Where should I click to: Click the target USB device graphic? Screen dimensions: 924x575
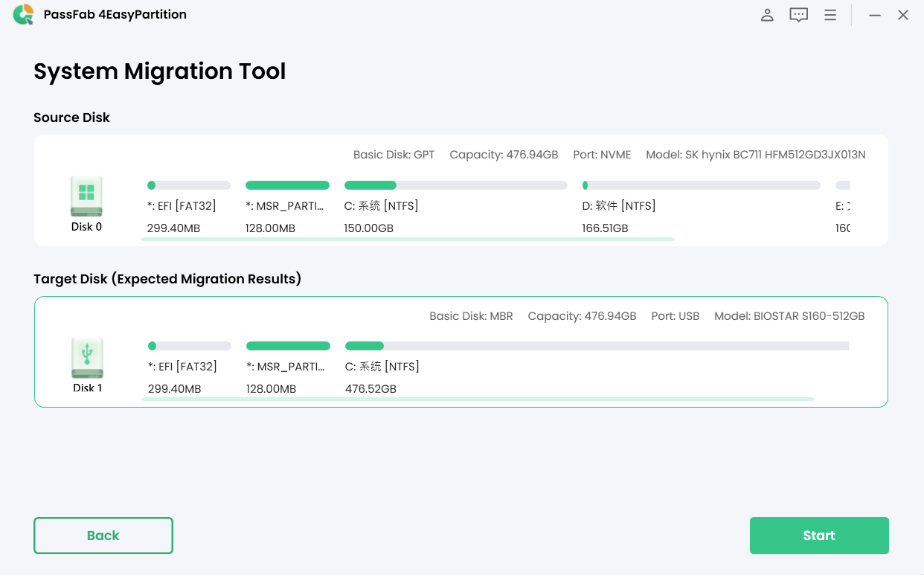[x=87, y=359]
